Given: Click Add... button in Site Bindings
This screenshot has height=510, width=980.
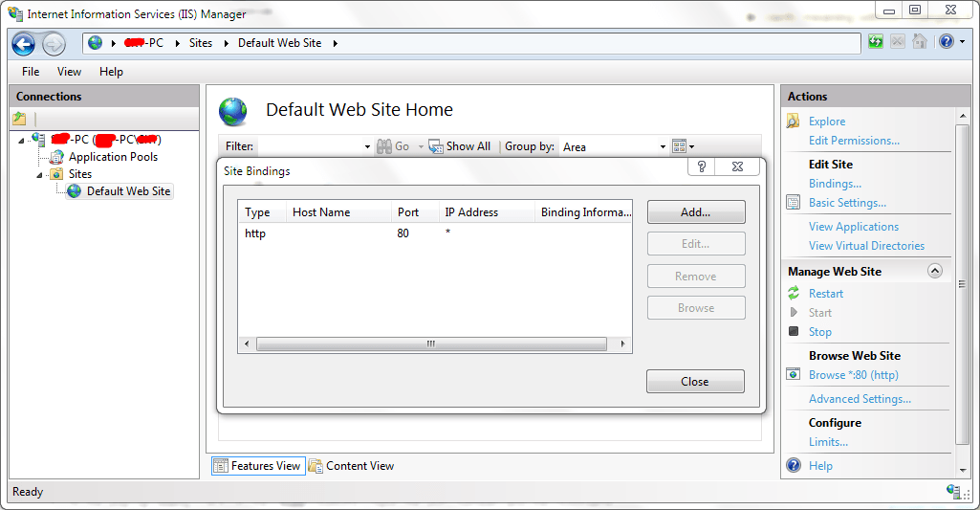Looking at the screenshot, I should (696, 212).
